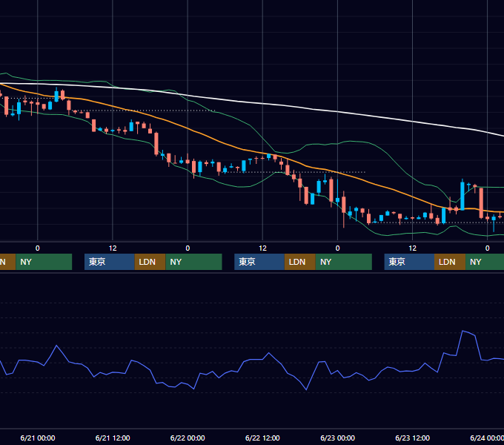The height and width of the screenshot is (445, 504).
Task: Select the white long-term moving average line
Action: click(262, 104)
